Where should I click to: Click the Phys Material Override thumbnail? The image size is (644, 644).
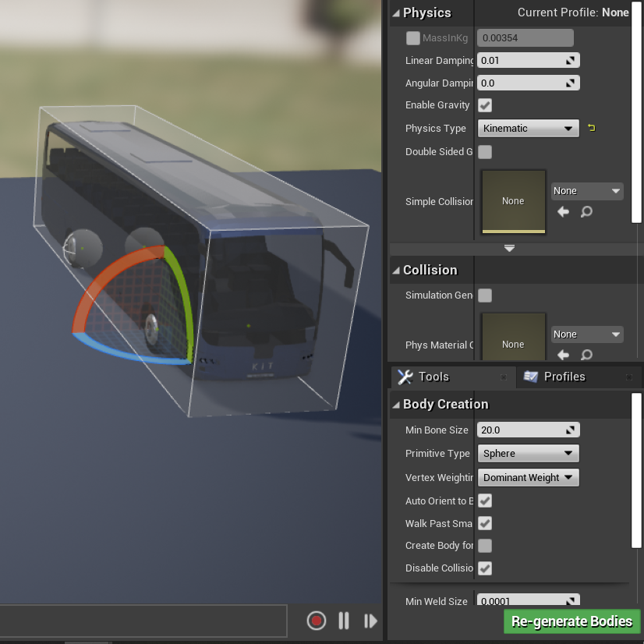point(513,338)
